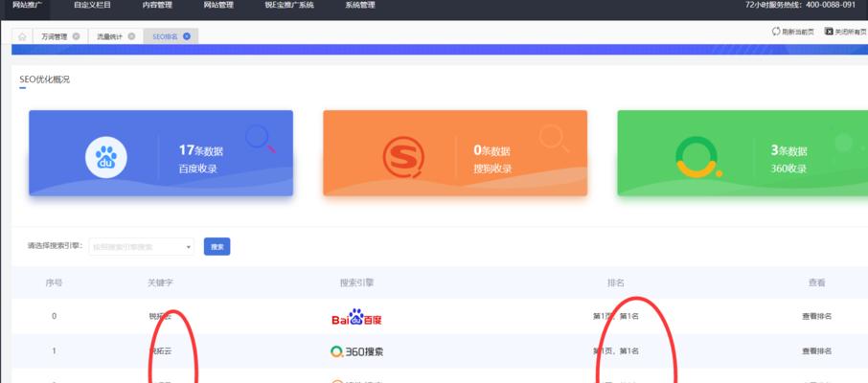Click the 关闭所有页 X icon

[829, 32]
